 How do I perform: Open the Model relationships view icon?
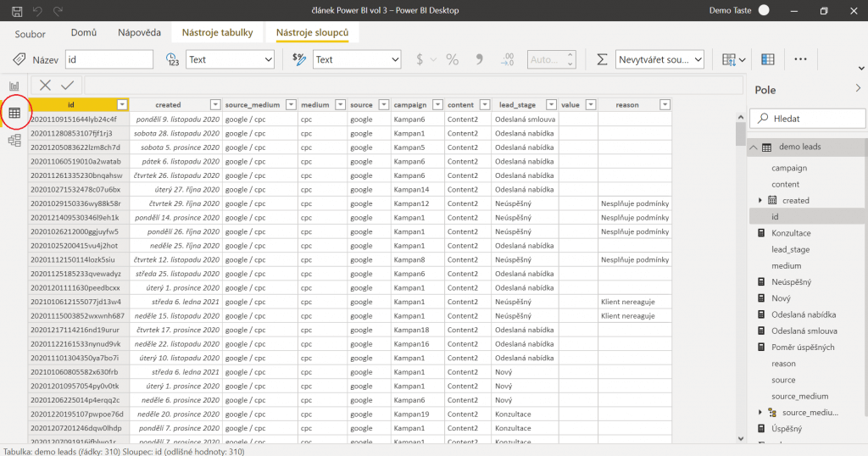point(14,141)
